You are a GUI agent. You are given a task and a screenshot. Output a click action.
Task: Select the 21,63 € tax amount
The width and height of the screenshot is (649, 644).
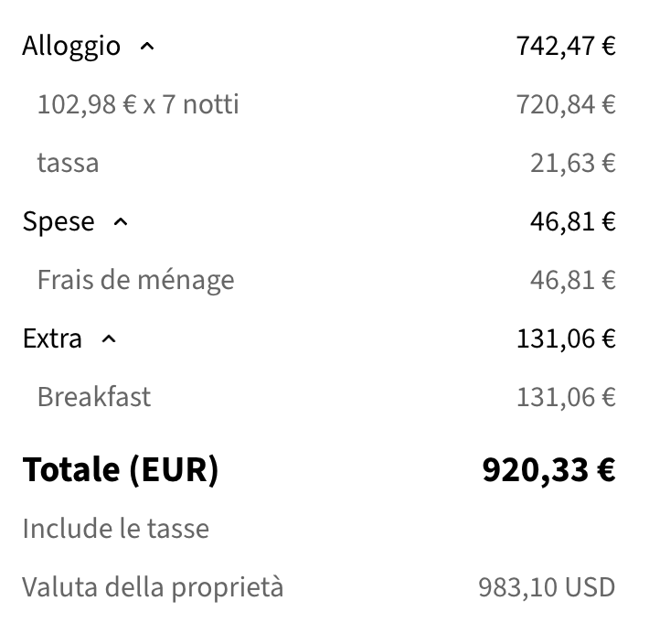[x=572, y=163]
